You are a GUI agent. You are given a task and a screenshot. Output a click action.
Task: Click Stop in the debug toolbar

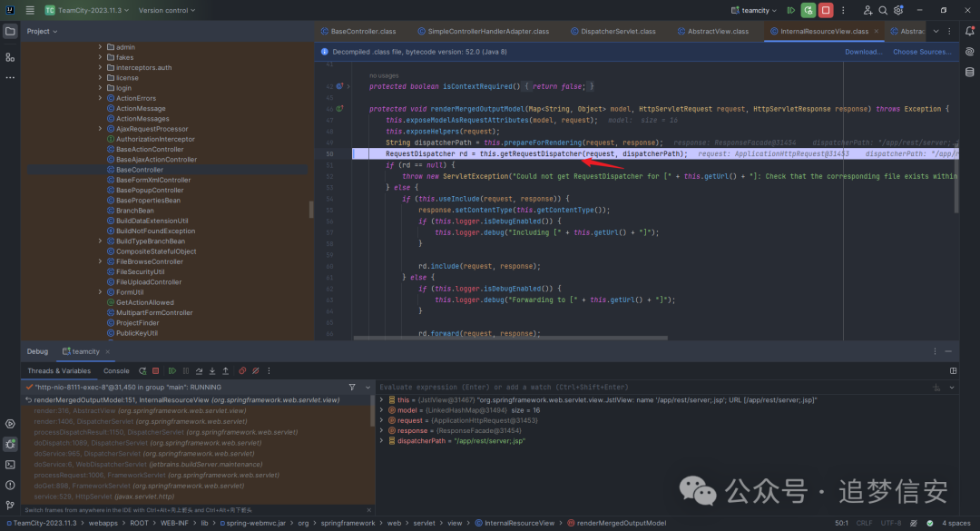pyautogui.click(x=156, y=371)
